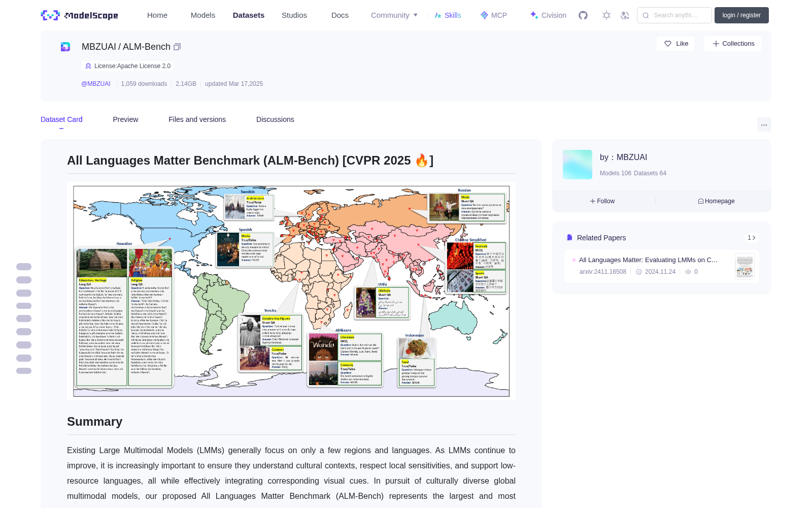Click the Models 106 count text
812x508 pixels.
click(x=616, y=173)
